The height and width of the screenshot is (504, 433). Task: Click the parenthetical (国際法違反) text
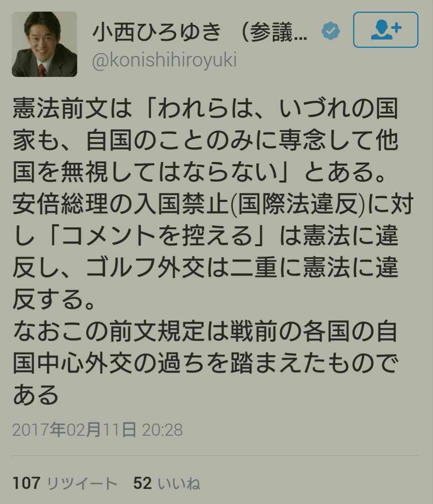298,205
